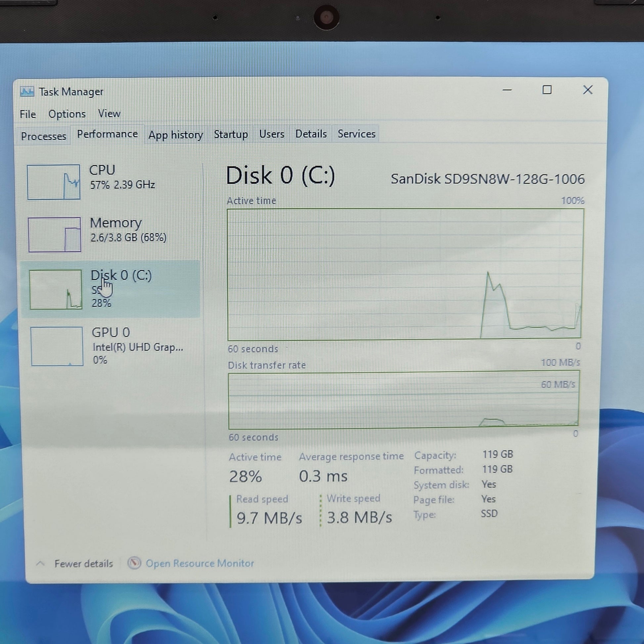Go to the Startup tab
Viewport: 644px width, 644px height.
[x=231, y=134]
